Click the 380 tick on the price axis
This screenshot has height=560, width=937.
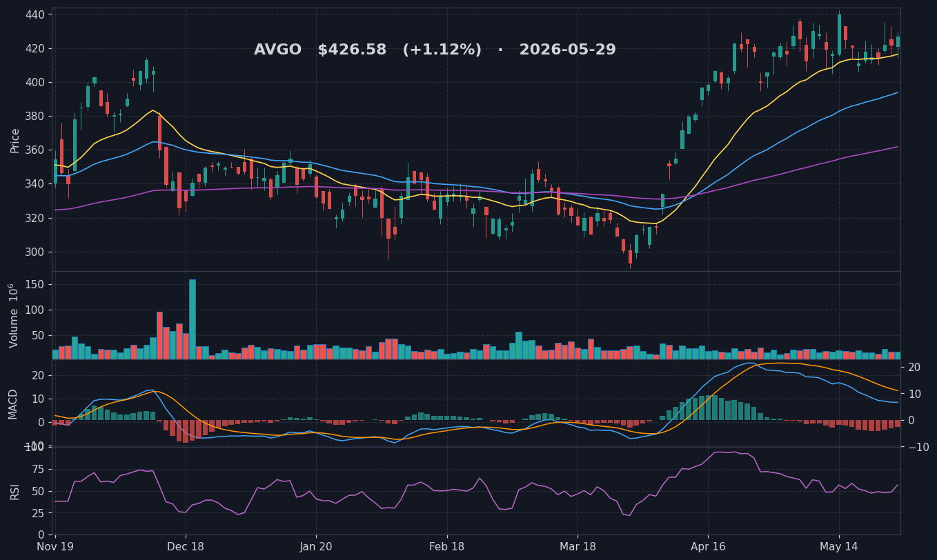[x=34, y=116]
